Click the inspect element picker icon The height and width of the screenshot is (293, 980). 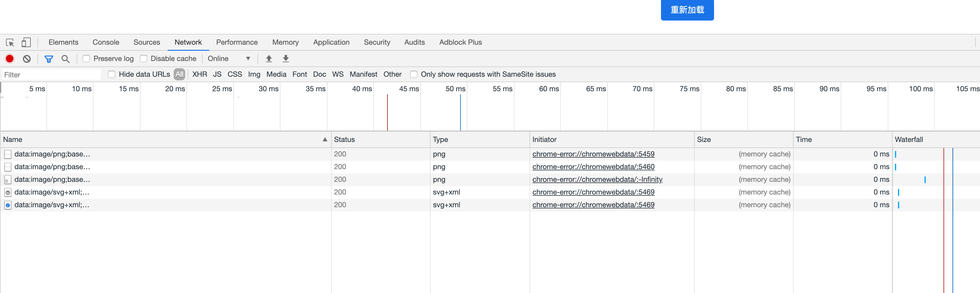(x=10, y=42)
